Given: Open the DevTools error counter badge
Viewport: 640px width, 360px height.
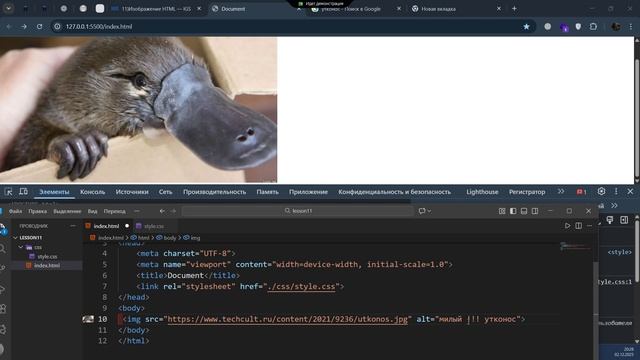Looking at the screenshot, I should (x=581, y=192).
